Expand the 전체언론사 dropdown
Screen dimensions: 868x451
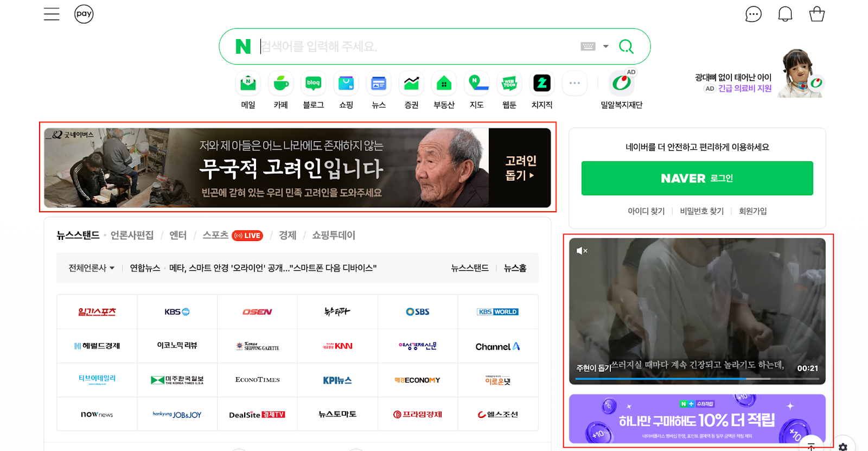(x=91, y=268)
